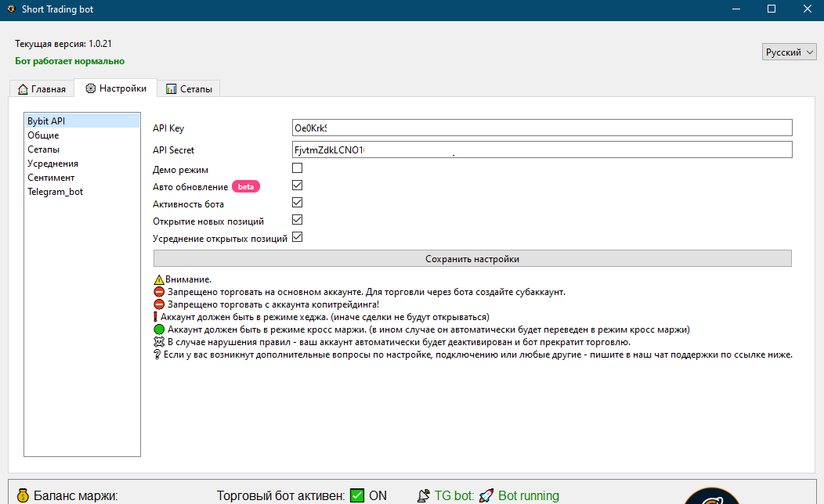The image size is (824, 504).
Task: Click the pink beta badge
Action: click(246, 187)
